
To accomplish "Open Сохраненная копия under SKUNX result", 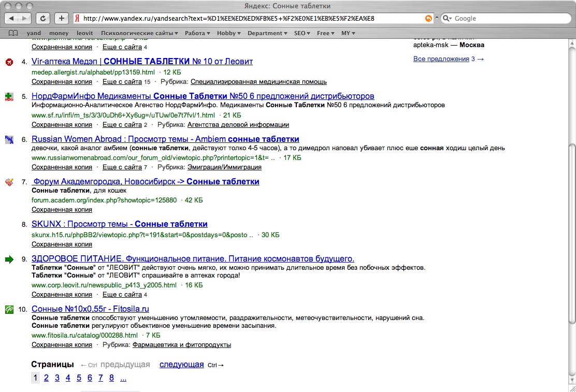I will tap(62, 244).
